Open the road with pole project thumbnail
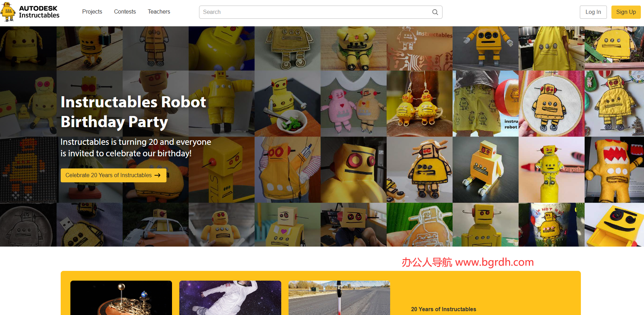The image size is (644, 315). point(339,298)
